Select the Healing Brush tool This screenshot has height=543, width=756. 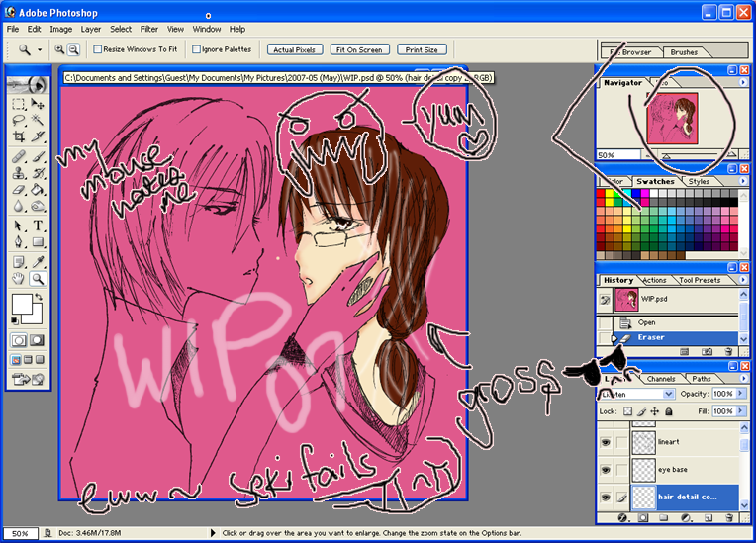[19, 156]
